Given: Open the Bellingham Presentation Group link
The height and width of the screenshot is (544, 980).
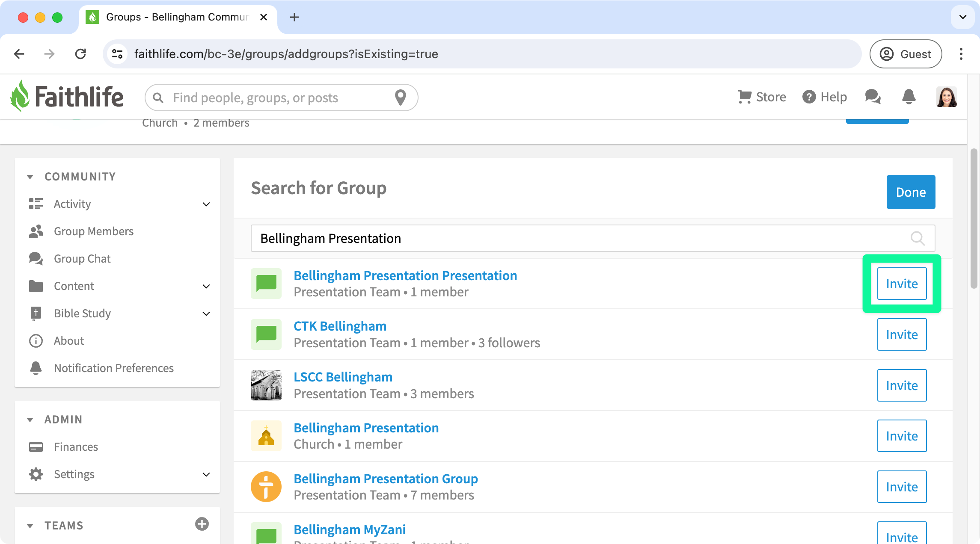Looking at the screenshot, I should point(386,479).
